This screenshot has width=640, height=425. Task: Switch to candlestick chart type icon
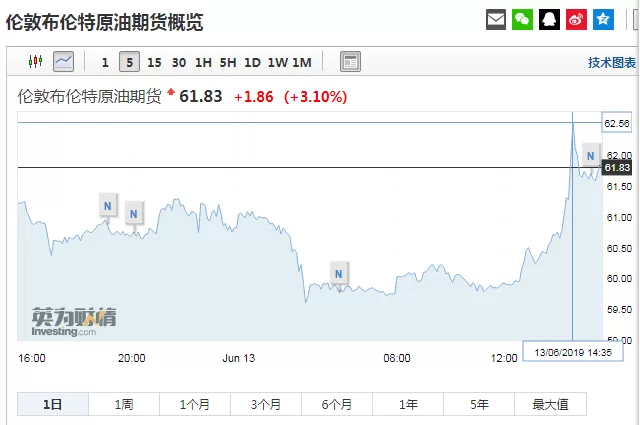36,62
